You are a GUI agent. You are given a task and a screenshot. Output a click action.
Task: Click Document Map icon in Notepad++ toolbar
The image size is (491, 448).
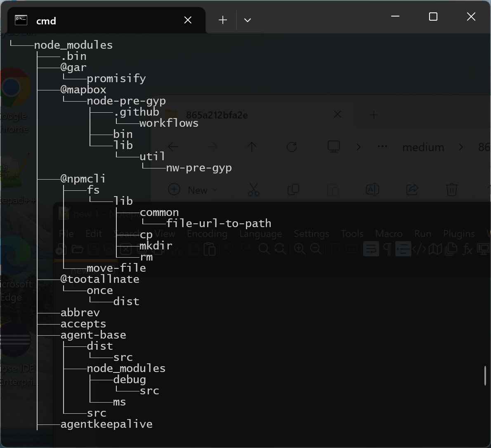tap(435, 249)
